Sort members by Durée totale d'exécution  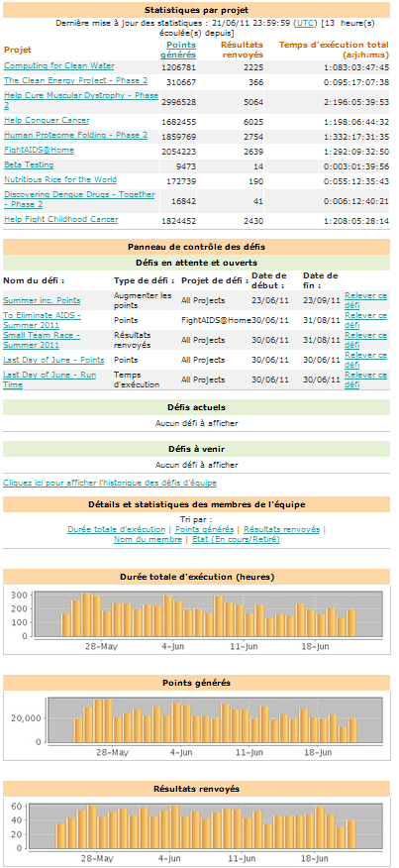point(116,530)
